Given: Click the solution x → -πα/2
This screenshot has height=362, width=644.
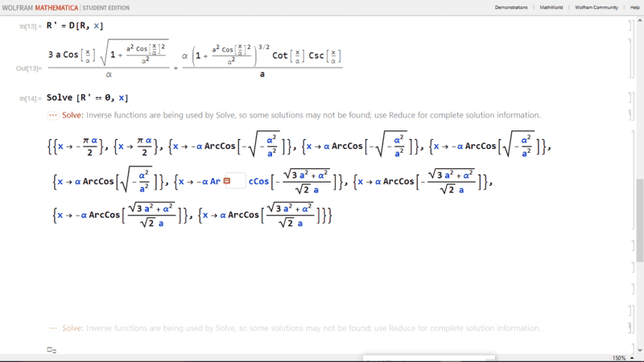Looking at the screenshot, I should (79, 146).
